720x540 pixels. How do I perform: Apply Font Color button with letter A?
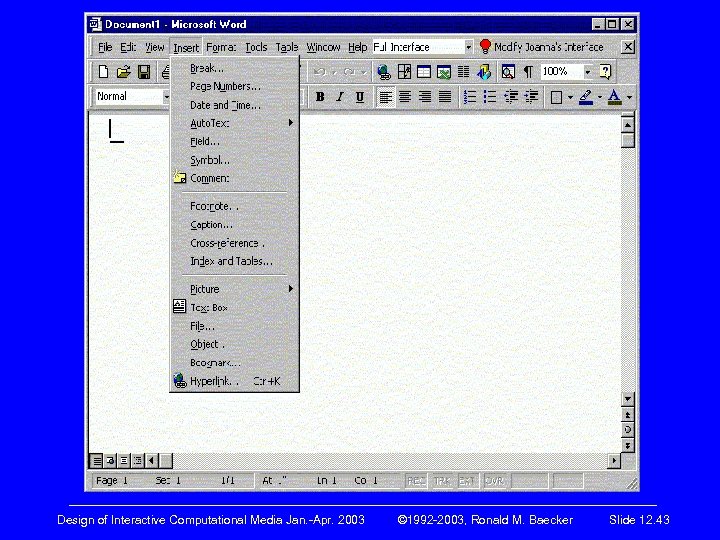point(614,97)
